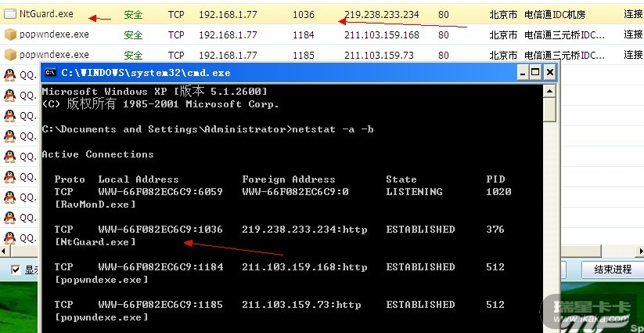Click the cmd.exe window title bar
644x333 pixels.
274,72
